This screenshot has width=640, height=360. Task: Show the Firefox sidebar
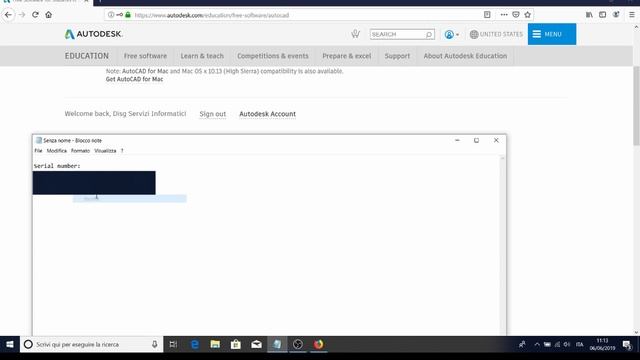click(x=602, y=15)
